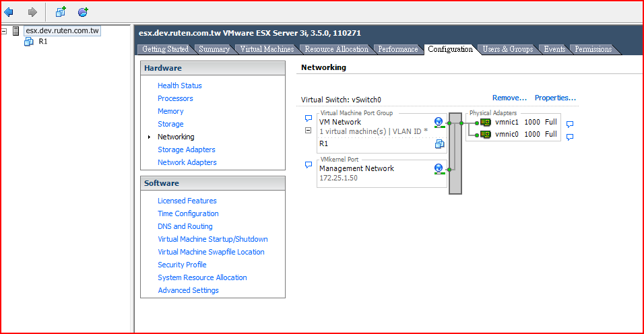Open Health Status hardware link
Viewport: 644px width, 334px height.
point(179,86)
